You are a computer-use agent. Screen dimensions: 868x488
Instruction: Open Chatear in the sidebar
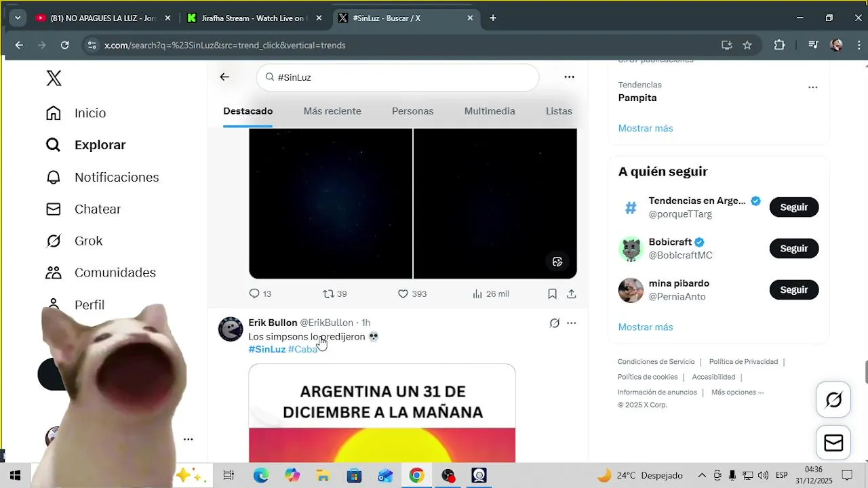[x=98, y=209]
